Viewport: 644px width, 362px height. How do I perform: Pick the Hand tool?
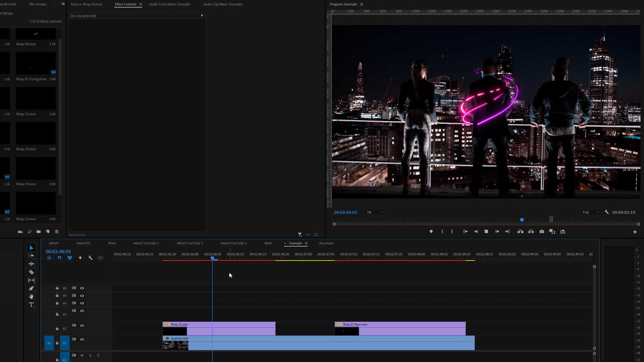click(x=31, y=296)
